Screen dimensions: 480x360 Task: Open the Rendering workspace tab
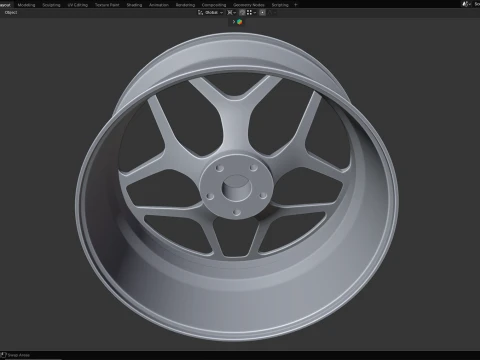pyautogui.click(x=185, y=5)
